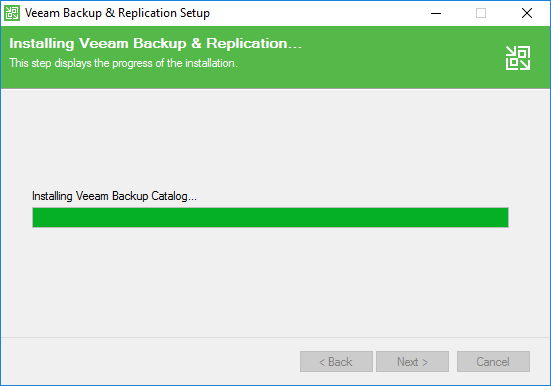Click the empty footer area beside Back button
The height and width of the screenshot is (386, 551).
(148, 361)
